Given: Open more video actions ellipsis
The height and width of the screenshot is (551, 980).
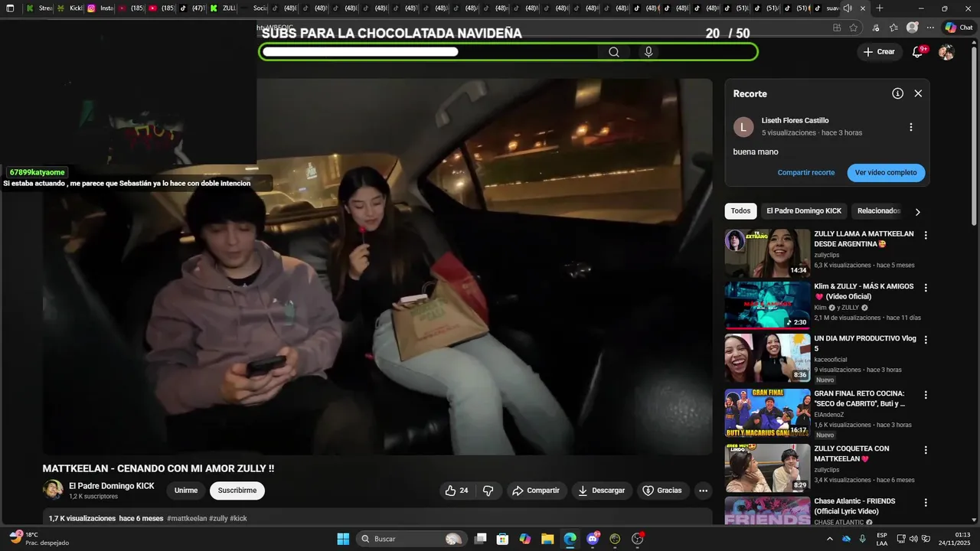Looking at the screenshot, I should [x=703, y=491].
